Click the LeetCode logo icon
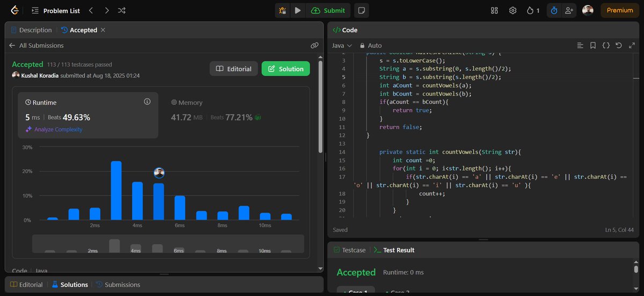644x296 pixels. (x=14, y=10)
